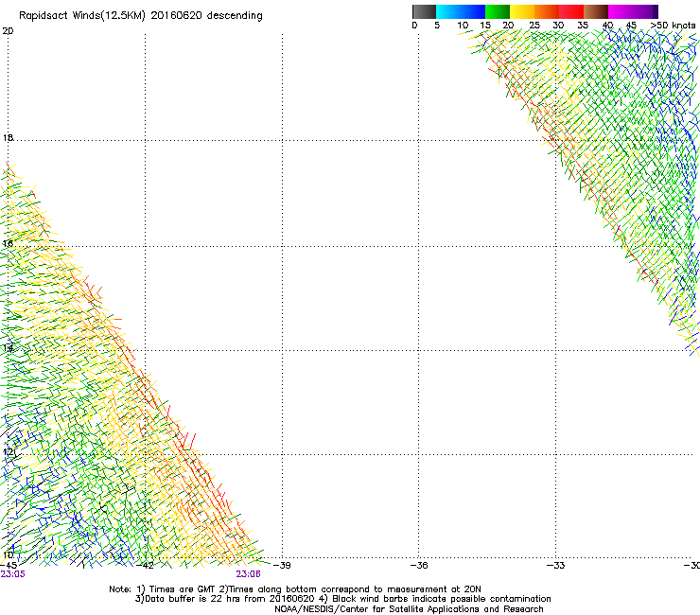This screenshot has height=615, width=700.
Task: Select the latitude label '20' on the left axis
Action: (x=8, y=31)
